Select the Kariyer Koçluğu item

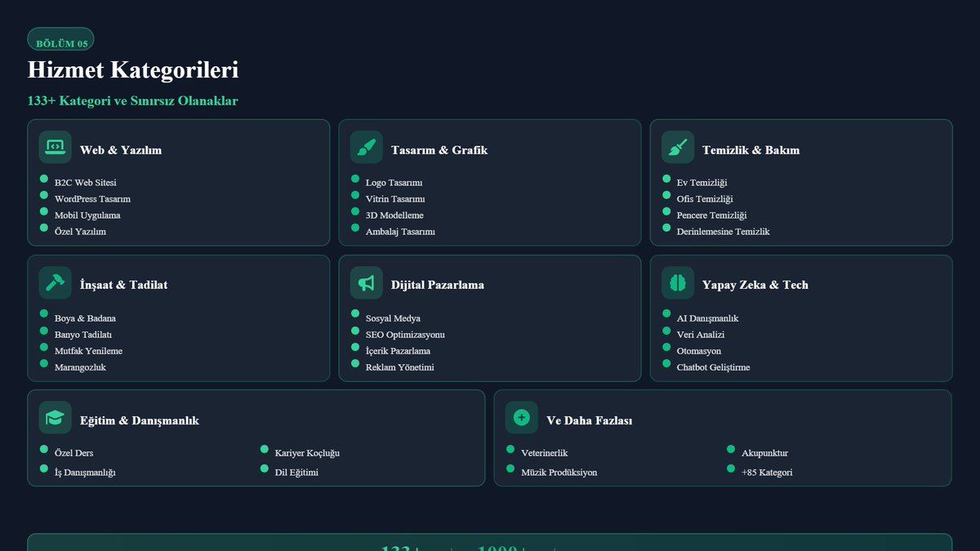coord(307,453)
